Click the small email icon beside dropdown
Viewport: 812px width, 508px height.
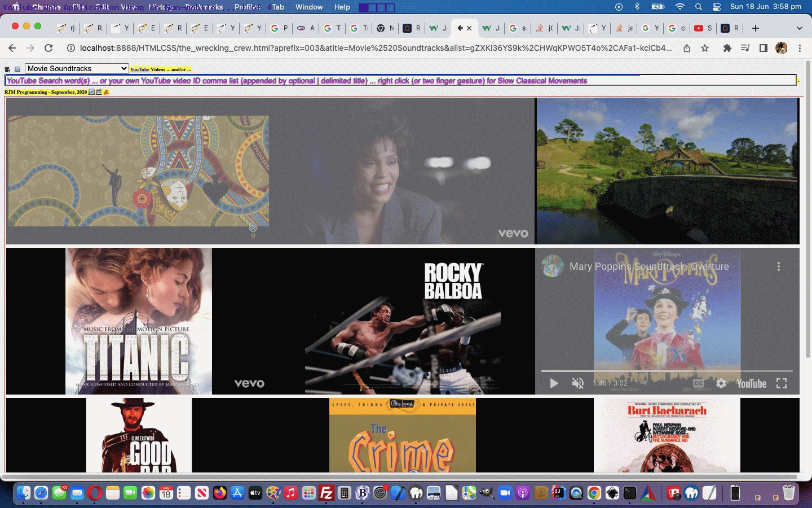point(17,69)
